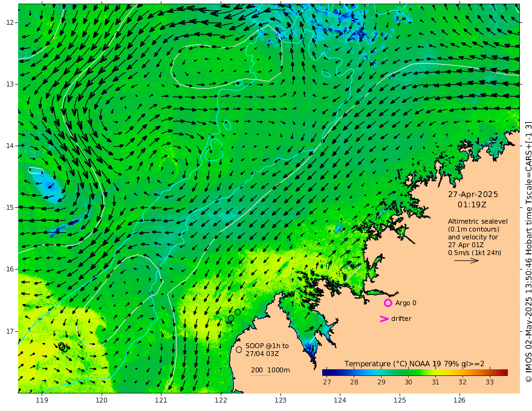This screenshot has height=411, width=532.
Task: Click the 'SOOP @1h to' legend text
Action: (267, 346)
